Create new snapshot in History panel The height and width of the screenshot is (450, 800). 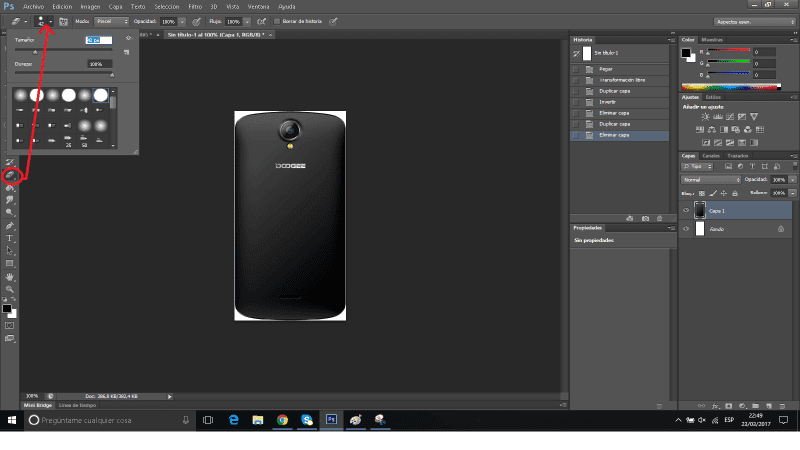pyautogui.click(x=645, y=218)
